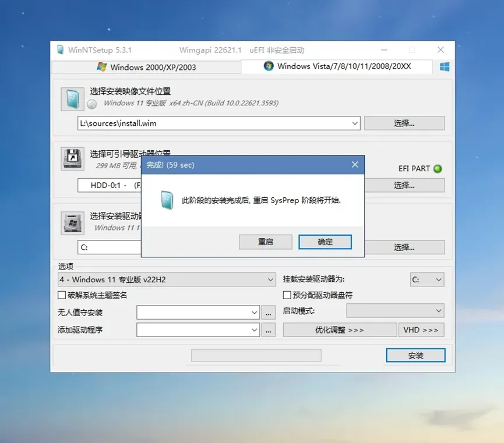Click the WinNTSetup icon in the title bar
504x443 pixels.
point(61,50)
